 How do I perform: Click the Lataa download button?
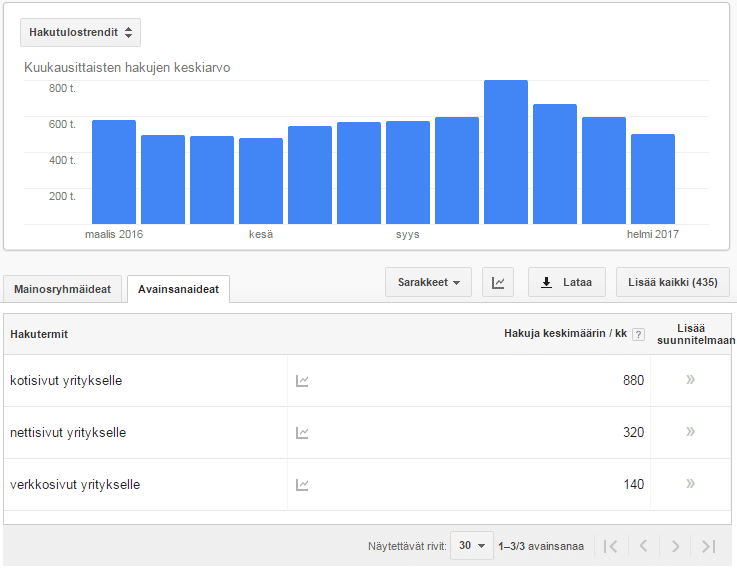pyautogui.click(x=566, y=283)
